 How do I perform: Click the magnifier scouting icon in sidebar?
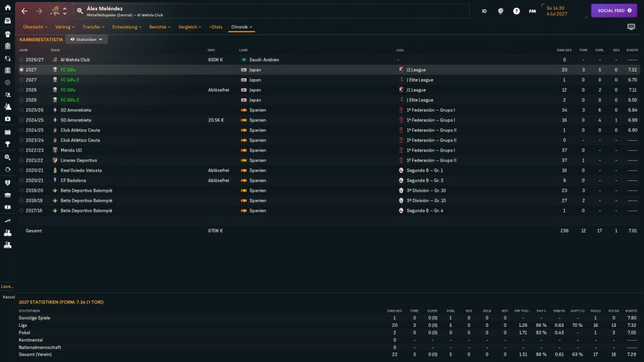click(x=7, y=157)
